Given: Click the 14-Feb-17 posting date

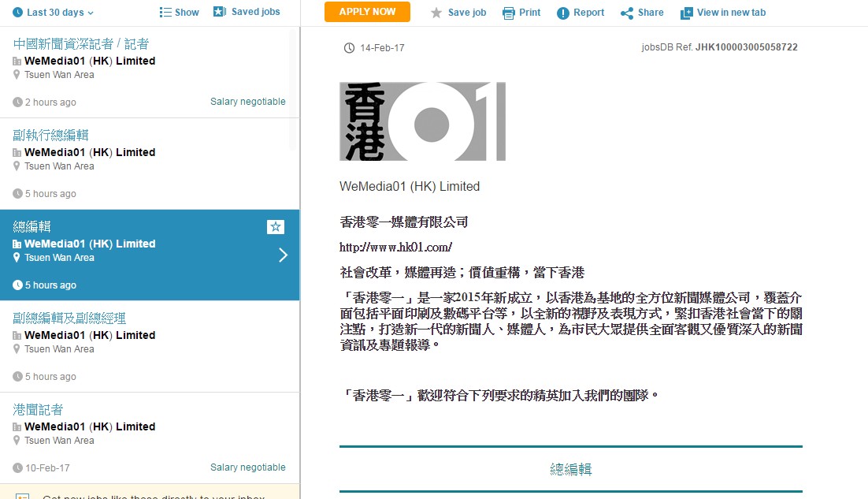Looking at the screenshot, I should 382,48.
